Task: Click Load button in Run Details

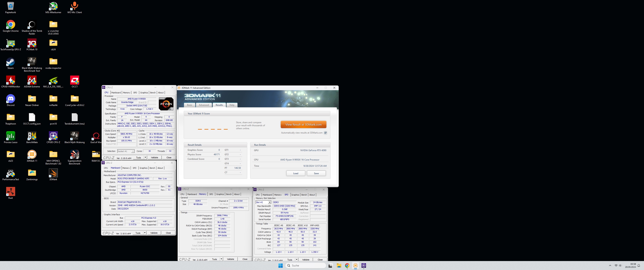Action: (x=295, y=173)
